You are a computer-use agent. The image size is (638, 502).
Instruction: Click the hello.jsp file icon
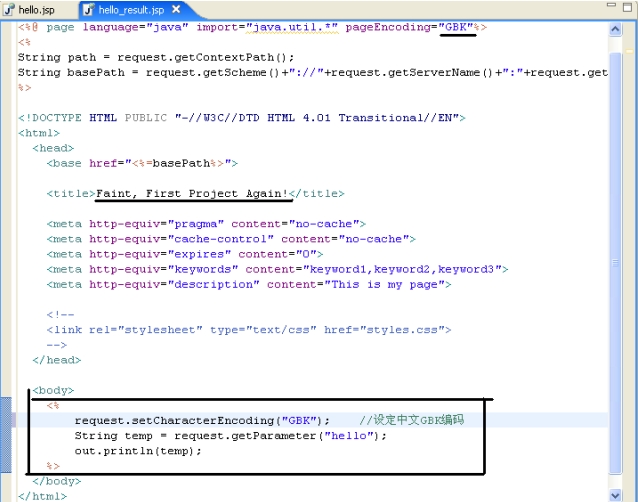9,10
